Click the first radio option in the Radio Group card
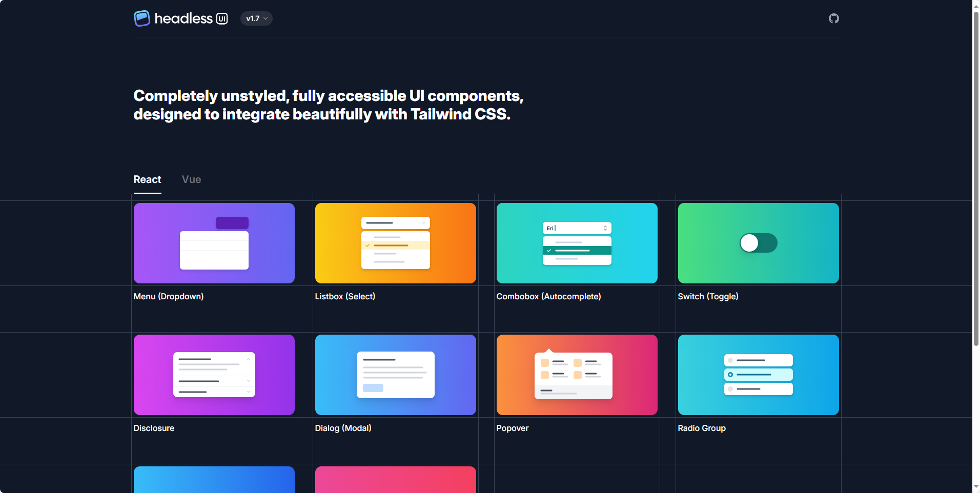The width and height of the screenshot is (980, 493). [758, 360]
